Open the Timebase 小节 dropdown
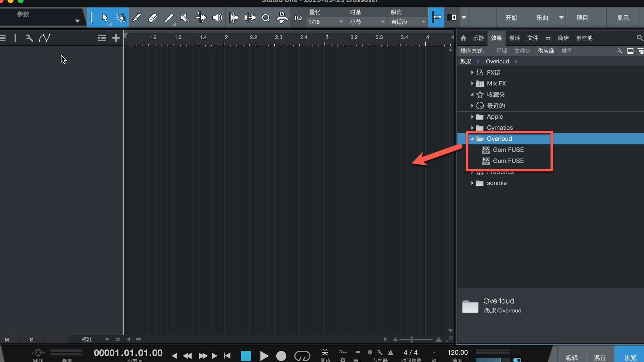644x362 pixels. tap(367, 22)
